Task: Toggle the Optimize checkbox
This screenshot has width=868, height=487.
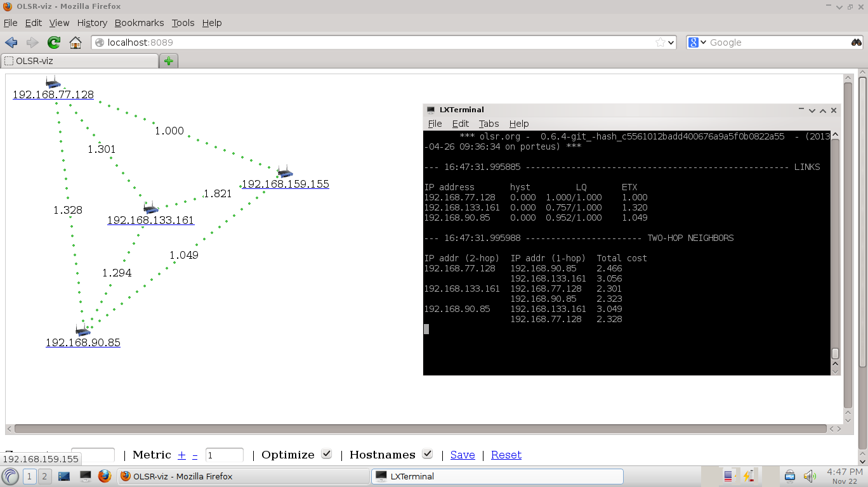Action: pos(326,454)
